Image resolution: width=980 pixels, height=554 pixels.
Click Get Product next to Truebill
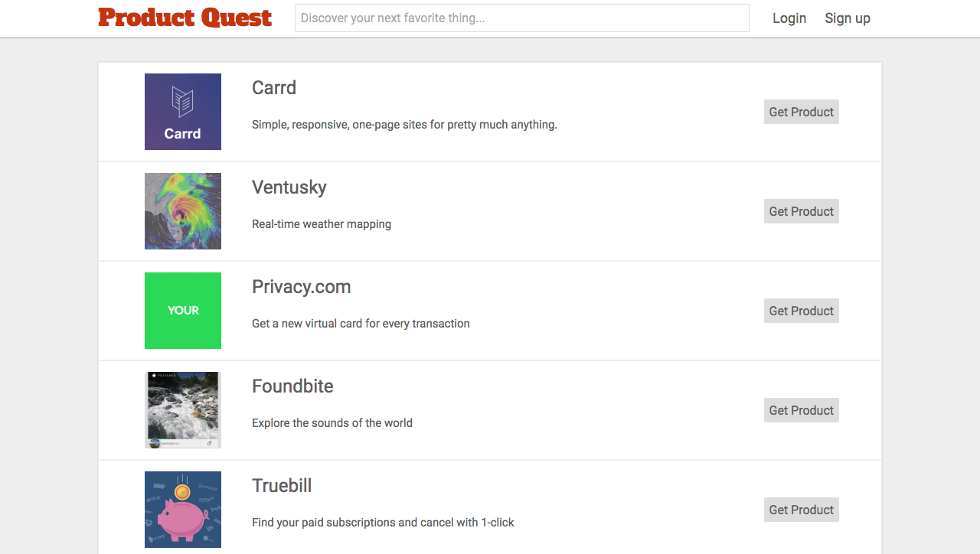click(802, 510)
